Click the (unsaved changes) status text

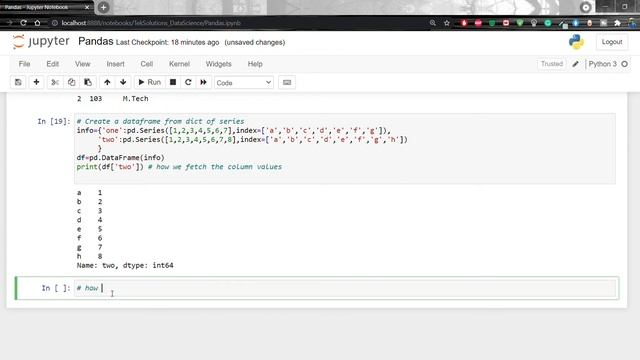click(255, 42)
